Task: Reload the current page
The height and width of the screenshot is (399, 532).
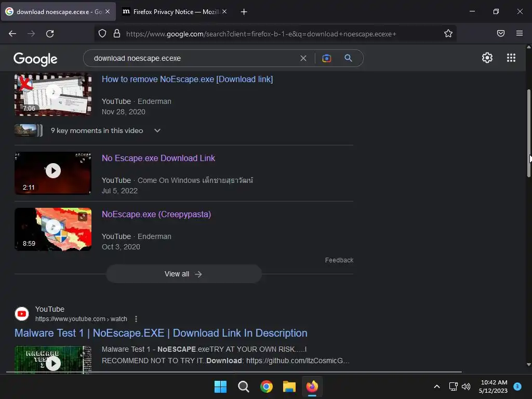Action: coord(50,34)
